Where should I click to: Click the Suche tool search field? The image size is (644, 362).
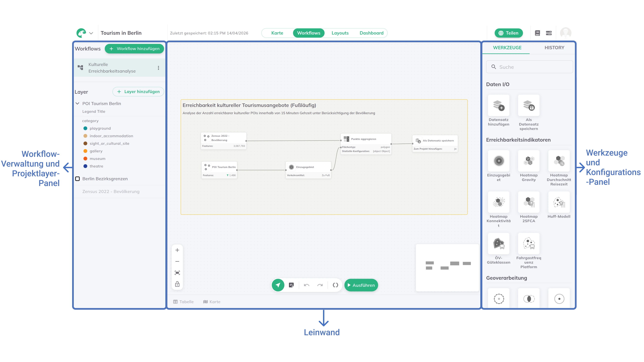[529, 67]
